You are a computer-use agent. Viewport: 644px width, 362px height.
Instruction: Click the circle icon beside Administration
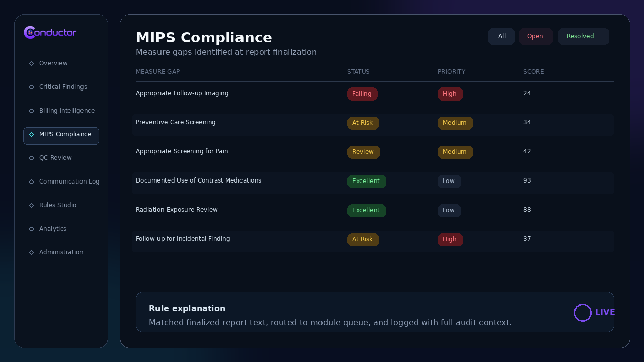(31, 253)
